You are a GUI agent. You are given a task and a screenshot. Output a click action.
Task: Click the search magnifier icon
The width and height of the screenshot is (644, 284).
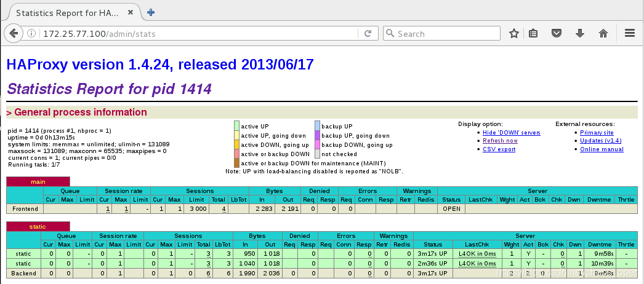(x=390, y=33)
